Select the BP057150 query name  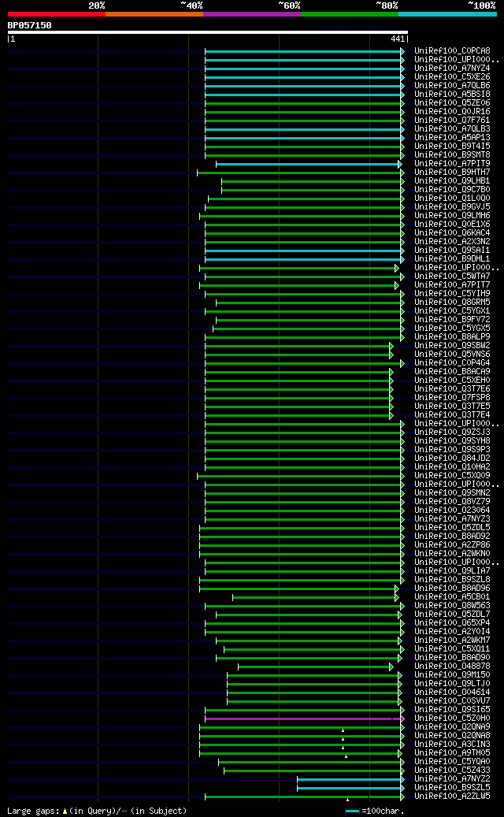pyautogui.click(x=30, y=25)
